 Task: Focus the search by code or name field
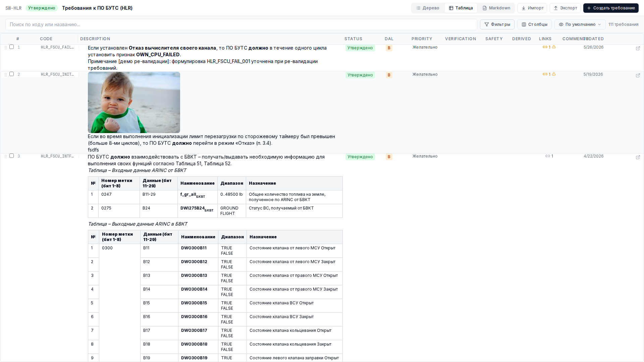241,24
